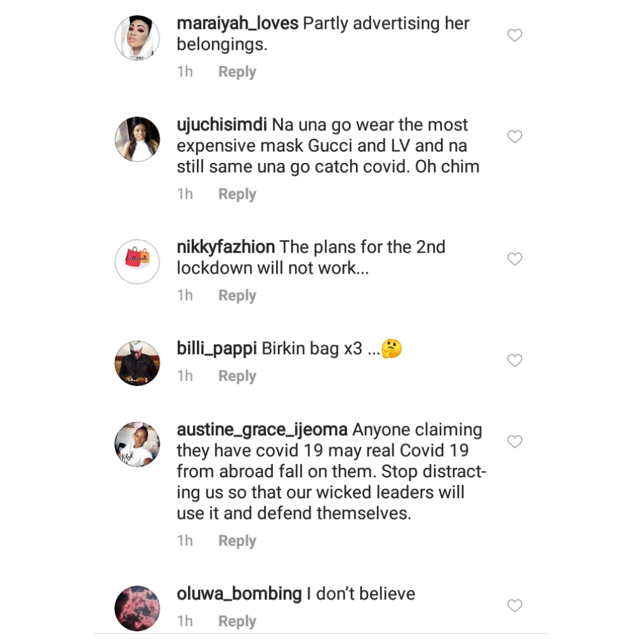Reply to ujuchisimdi's covid comment
The width and height of the screenshot is (644, 644).
click(237, 194)
